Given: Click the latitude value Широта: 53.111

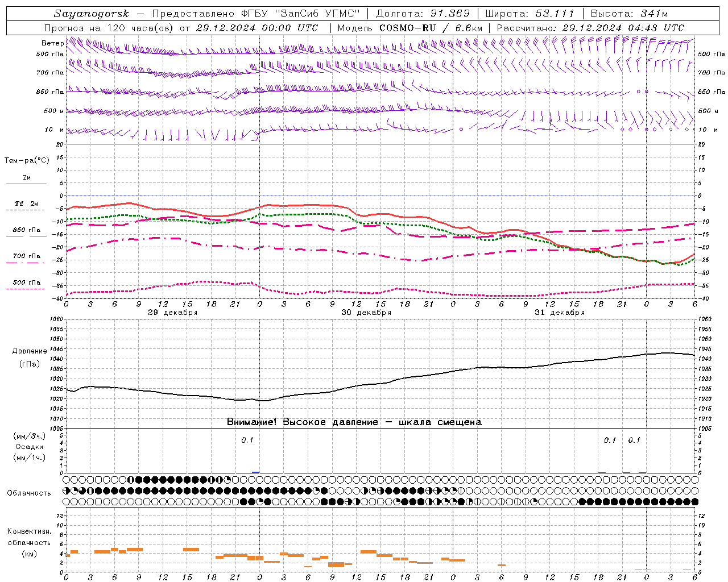Looking at the screenshot, I should coord(530,14).
